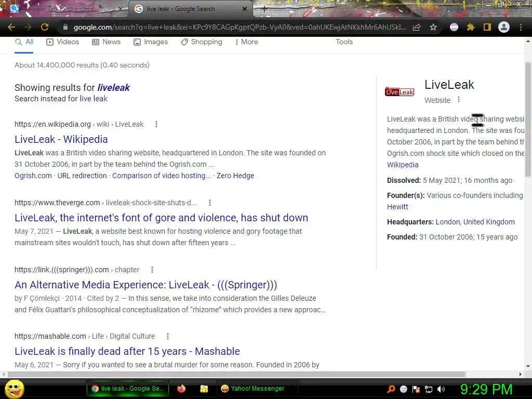Screen dimensions: 532x399
Task: Click the vertical scrollbar thumb
Action: tap(528, 119)
